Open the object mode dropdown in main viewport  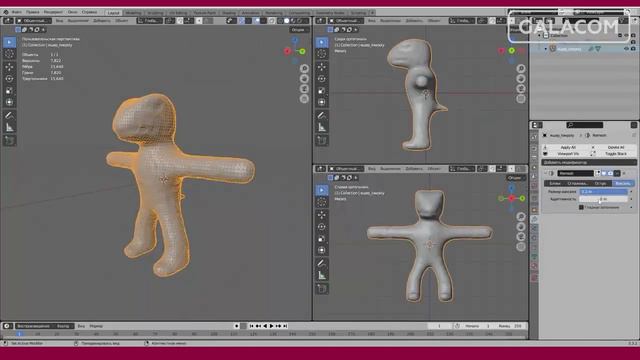pyautogui.click(x=34, y=20)
